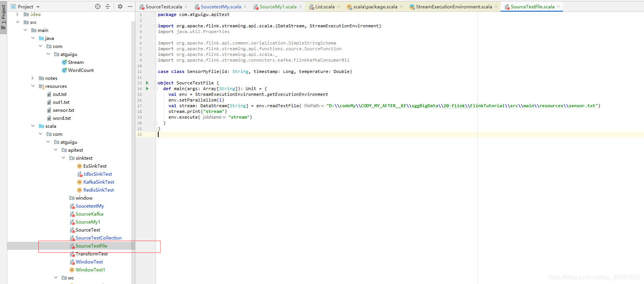Click the getExecutionEnvironment method call
This screenshot has width=644, height=284.
click(297, 94)
